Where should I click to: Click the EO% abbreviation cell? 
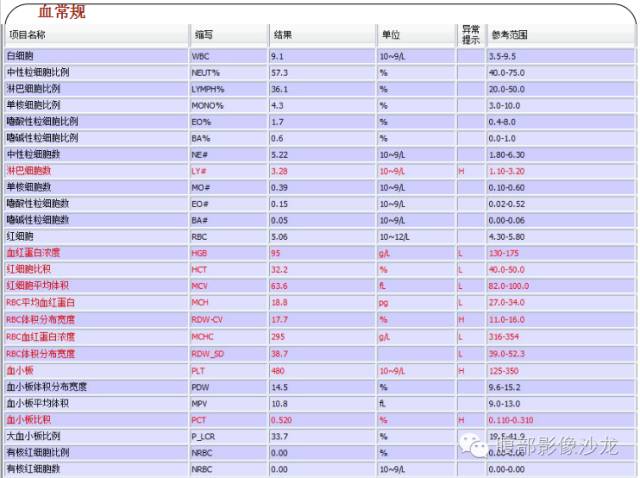pos(201,122)
